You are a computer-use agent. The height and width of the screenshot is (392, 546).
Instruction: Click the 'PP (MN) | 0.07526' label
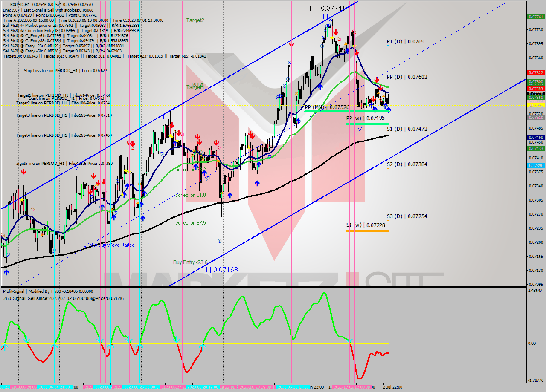(x=327, y=107)
